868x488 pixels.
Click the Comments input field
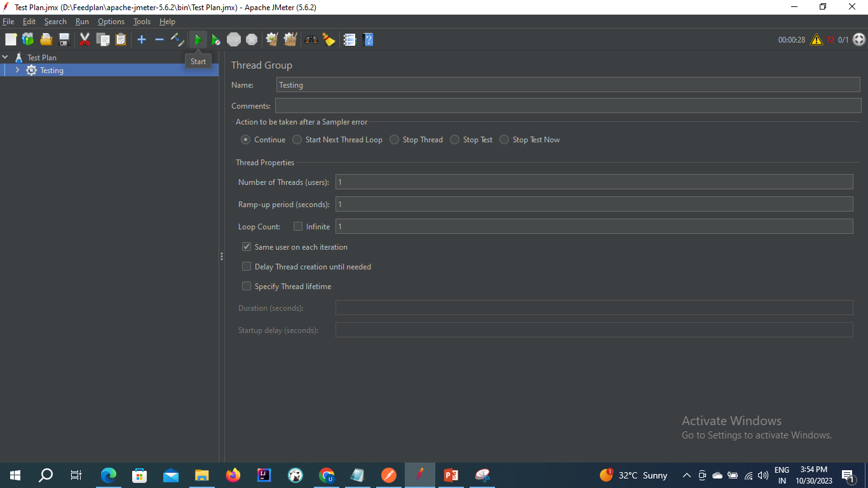(x=568, y=105)
